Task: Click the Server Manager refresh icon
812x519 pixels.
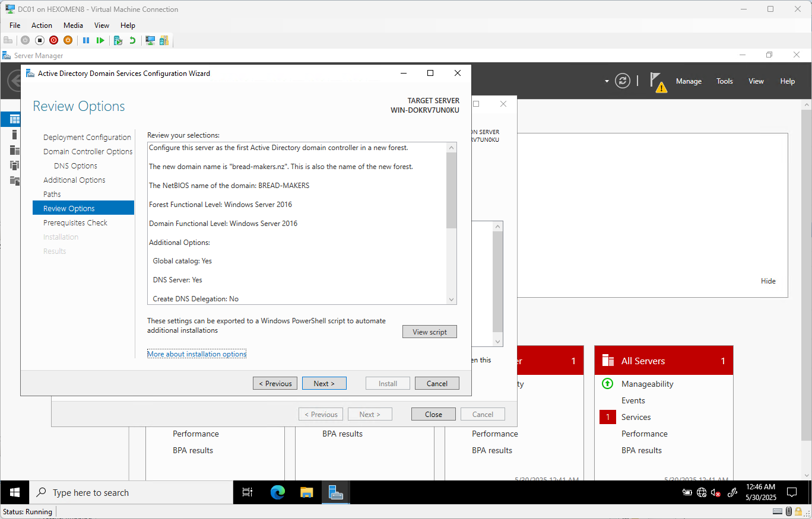Action: click(622, 81)
